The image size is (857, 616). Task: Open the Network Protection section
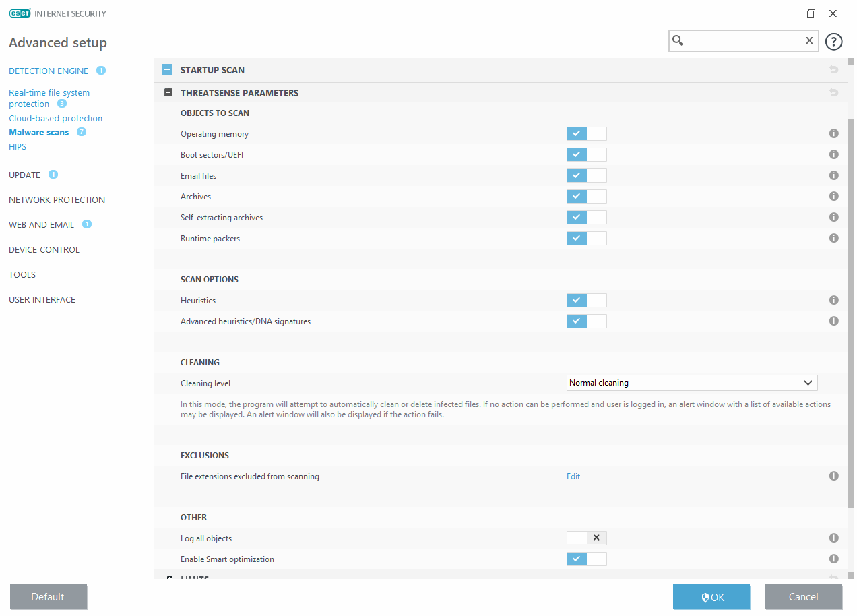(57, 200)
